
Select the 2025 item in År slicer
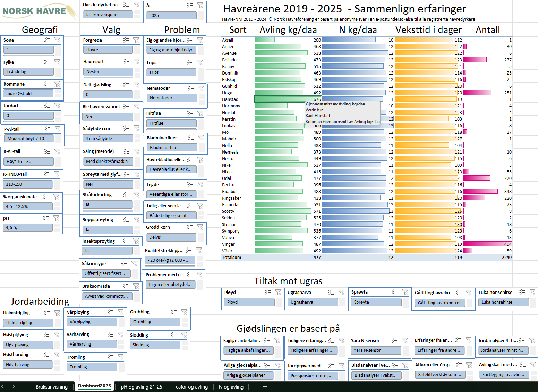171,16
